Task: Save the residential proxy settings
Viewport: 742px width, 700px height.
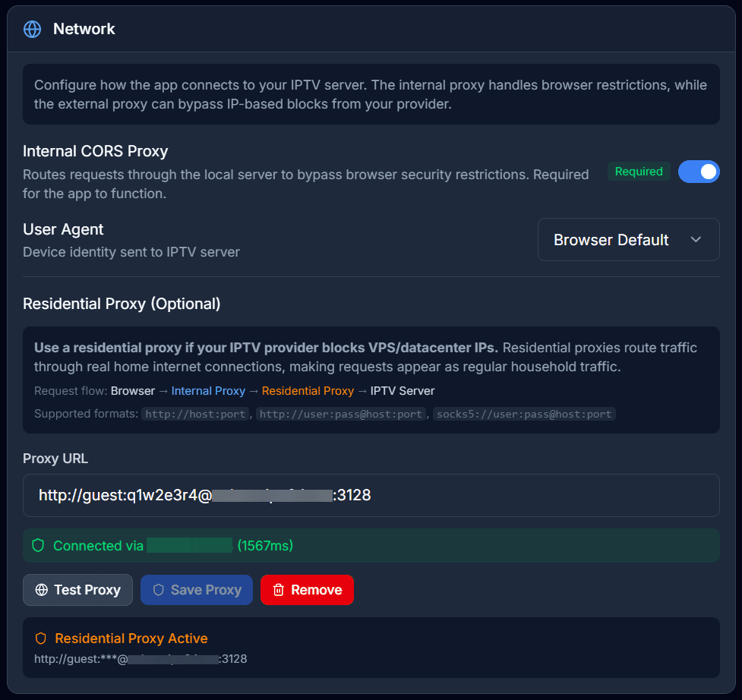Action: coord(196,590)
